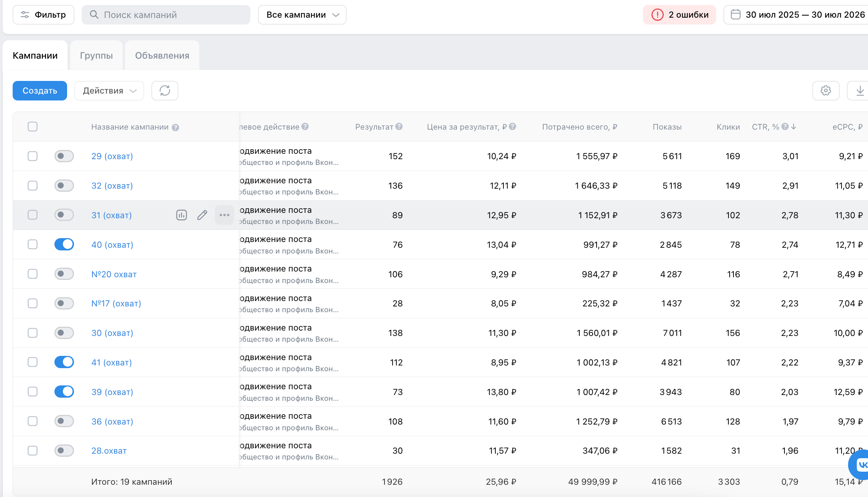Check the select-all campaigns checkbox
The width and height of the screenshot is (868, 497).
coord(33,127)
